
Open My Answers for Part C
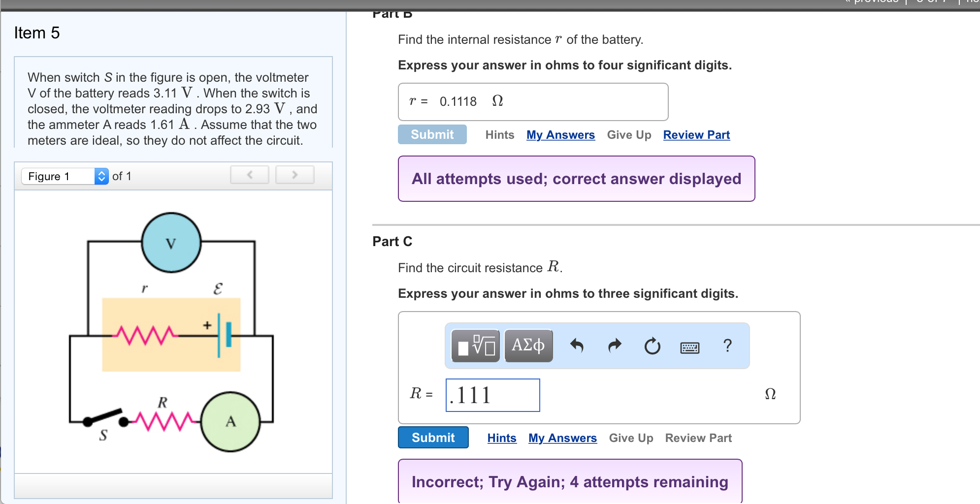(x=562, y=438)
